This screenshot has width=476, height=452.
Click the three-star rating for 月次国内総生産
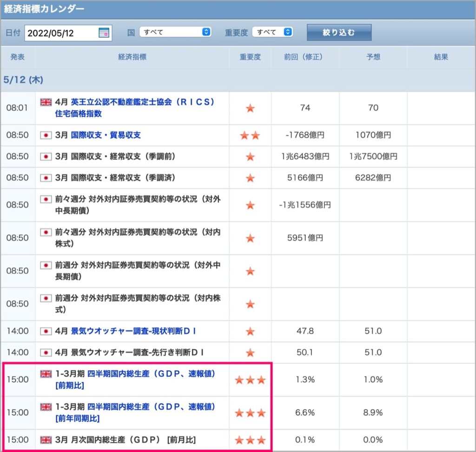(x=250, y=440)
